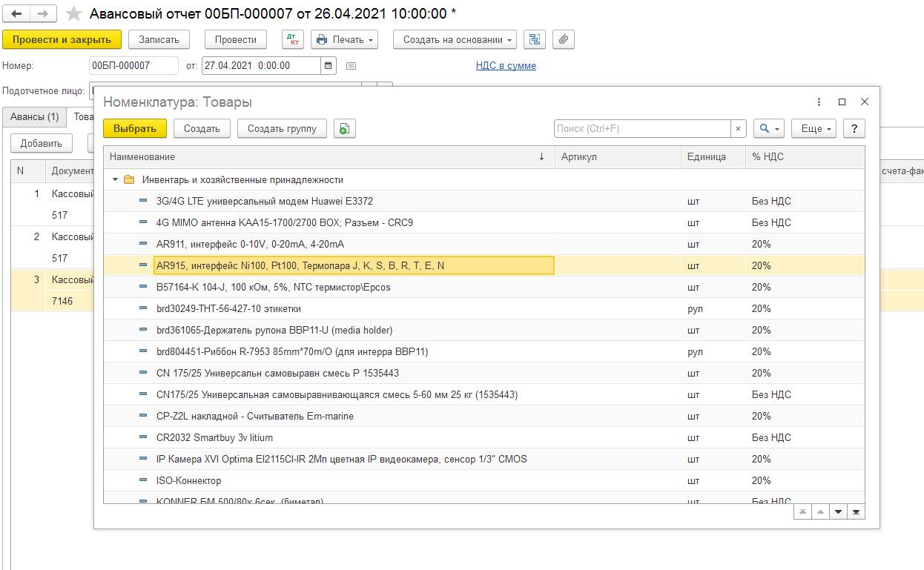
Task: Click the Поиск search input field
Action: tap(641, 129)
